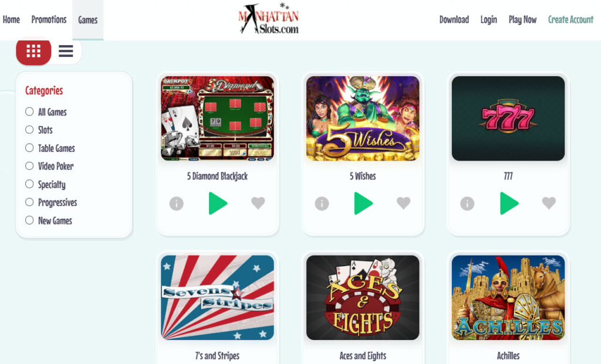Screen dimensions: 601x364
Task: Show info for 5 Wishes
Action: pyautogui.click(x=322, y=203)
